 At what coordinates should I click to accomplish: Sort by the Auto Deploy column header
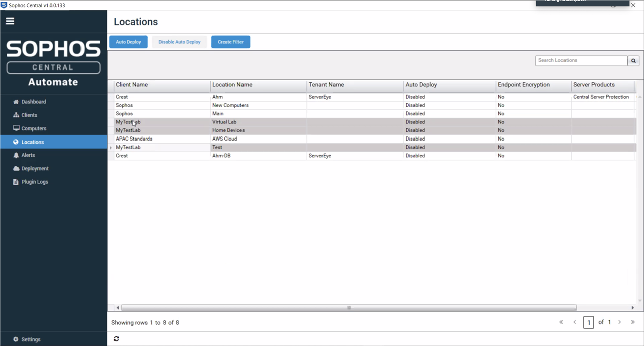(450, 85)
